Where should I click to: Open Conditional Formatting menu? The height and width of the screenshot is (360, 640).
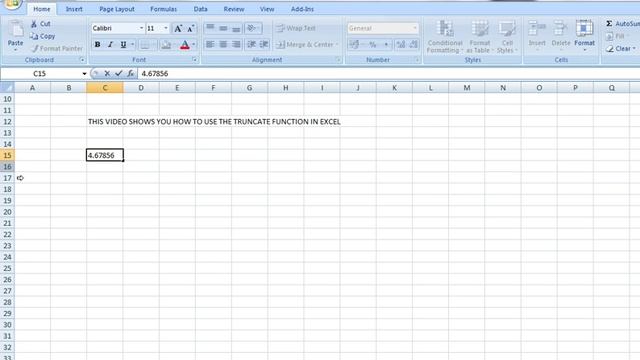tap(445, 37)
